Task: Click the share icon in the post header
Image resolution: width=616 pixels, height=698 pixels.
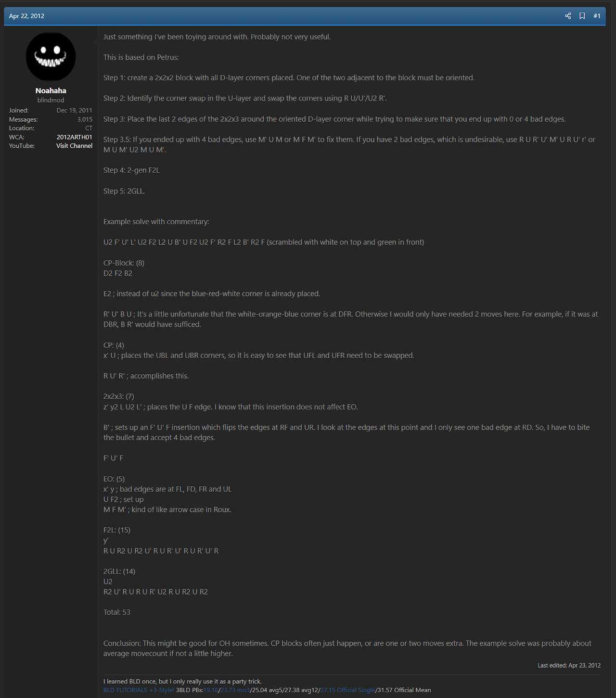Action: pos(568,16)
